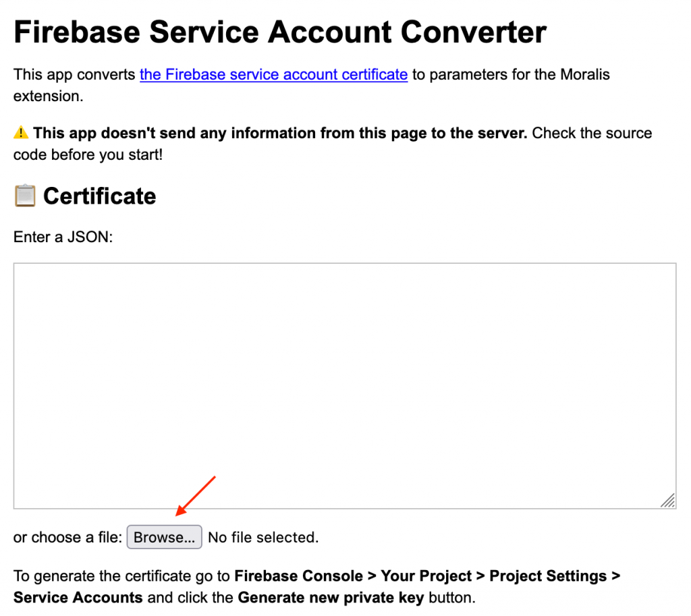Click the bold "This app doesn't send" warning
This screenshot has height=616, width=691.
tap(280, 133)
